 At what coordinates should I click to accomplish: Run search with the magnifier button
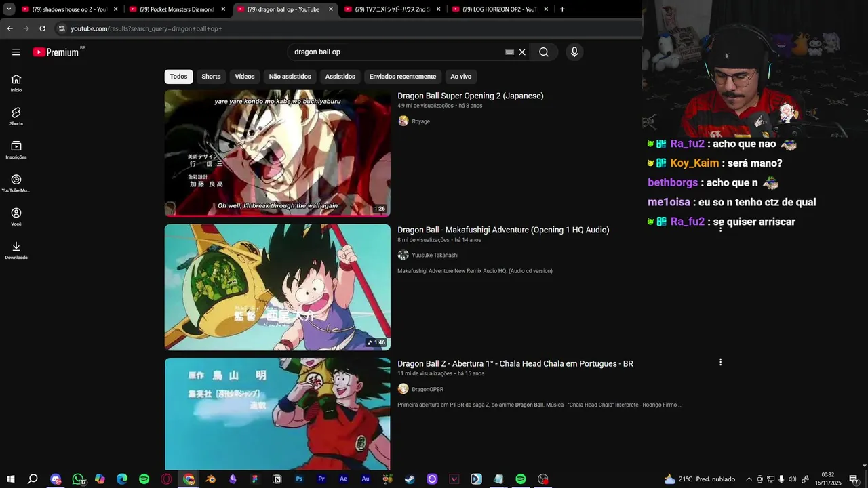pyautogui.click(x=544, y=52)
